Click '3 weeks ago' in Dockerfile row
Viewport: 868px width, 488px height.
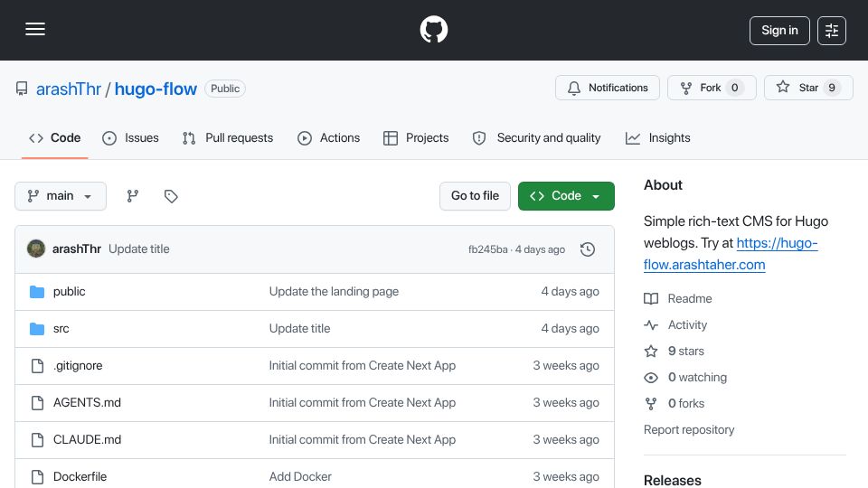[566, 477]
